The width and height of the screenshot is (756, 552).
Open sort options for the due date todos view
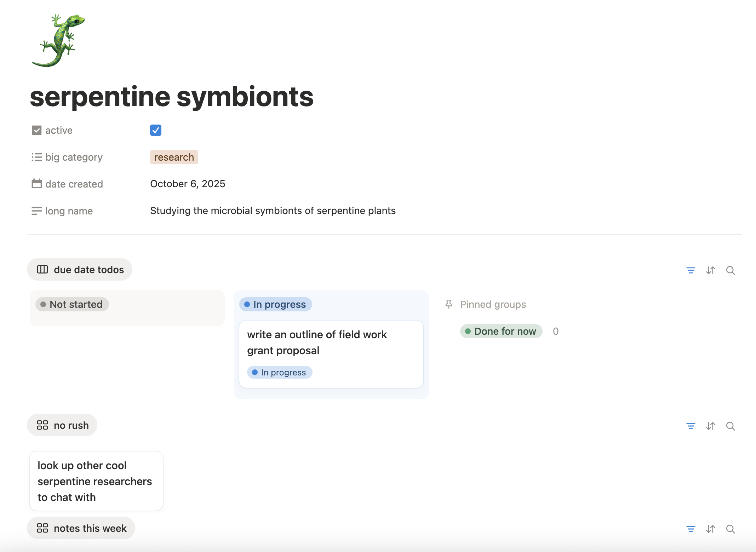(x=710, y=270)
